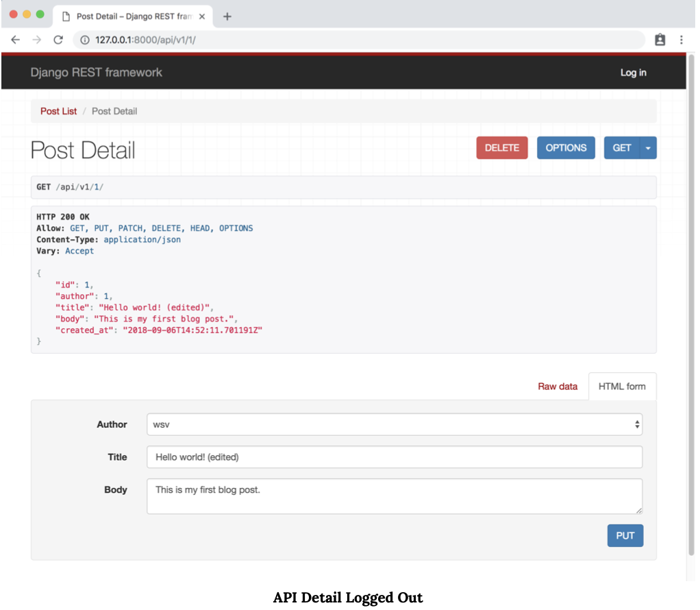Click the Allow header methods list
Image resolution: width=700 pixels, height=610 pixels.
pyautogui.click(x=162, y=228)
